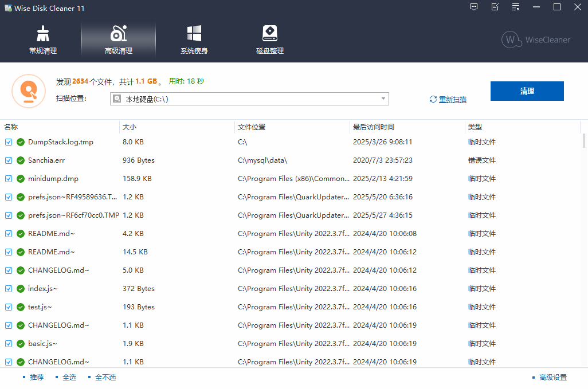Click the 类型 column header
Viewport: 588px width, 389px height.
click(475, 127)
